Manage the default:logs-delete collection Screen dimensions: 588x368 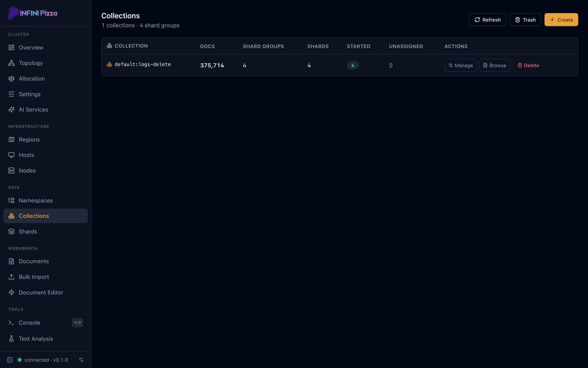[460, 65]
